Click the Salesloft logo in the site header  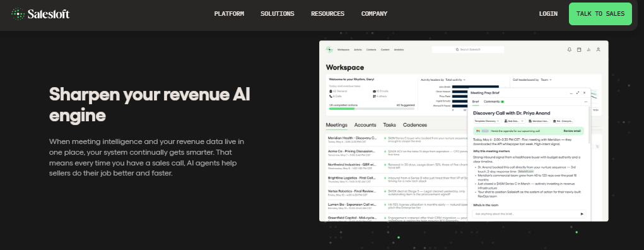click(40, 14)
